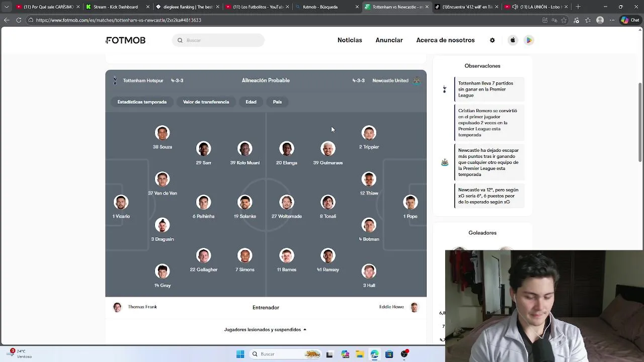644x362 pixels.
Task: Open Dragusin player avatar
Action: coord(162,225)
